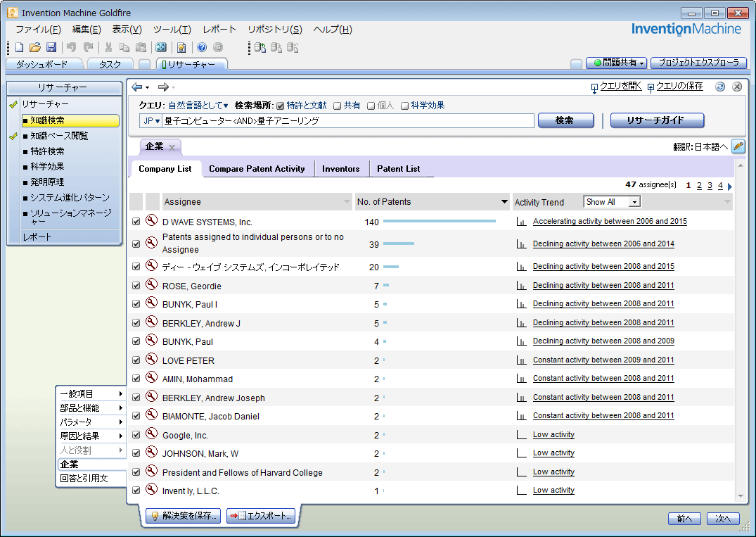Open the JP language dropdown
Screen dimensions: 756x537
151,120
